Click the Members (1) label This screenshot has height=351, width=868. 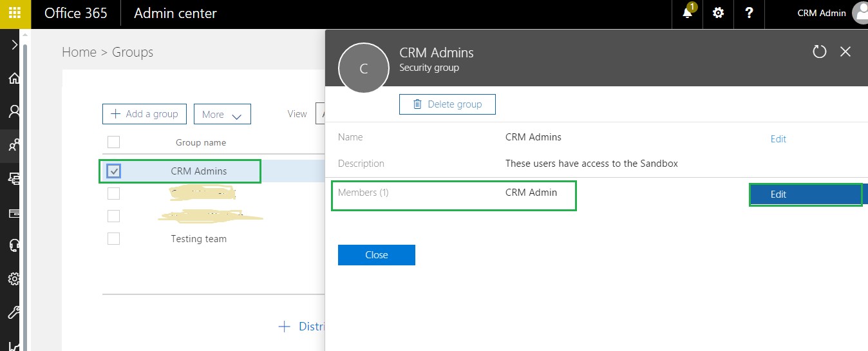coord(363,193)
